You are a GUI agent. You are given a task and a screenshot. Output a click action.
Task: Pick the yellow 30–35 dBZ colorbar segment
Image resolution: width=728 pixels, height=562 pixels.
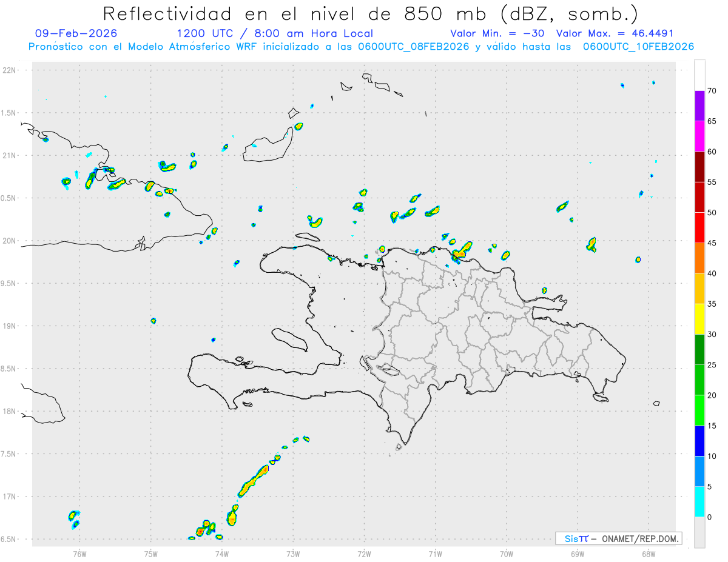[699, 319]
